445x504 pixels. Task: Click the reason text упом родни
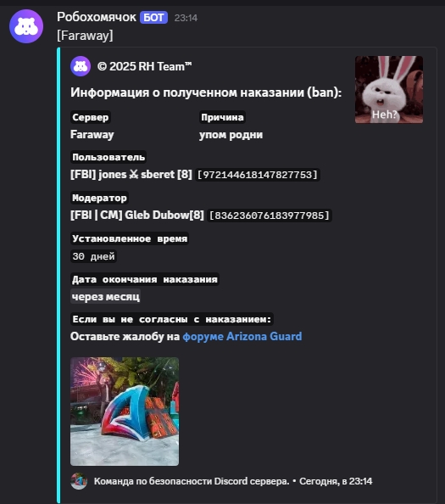point(231,134)
